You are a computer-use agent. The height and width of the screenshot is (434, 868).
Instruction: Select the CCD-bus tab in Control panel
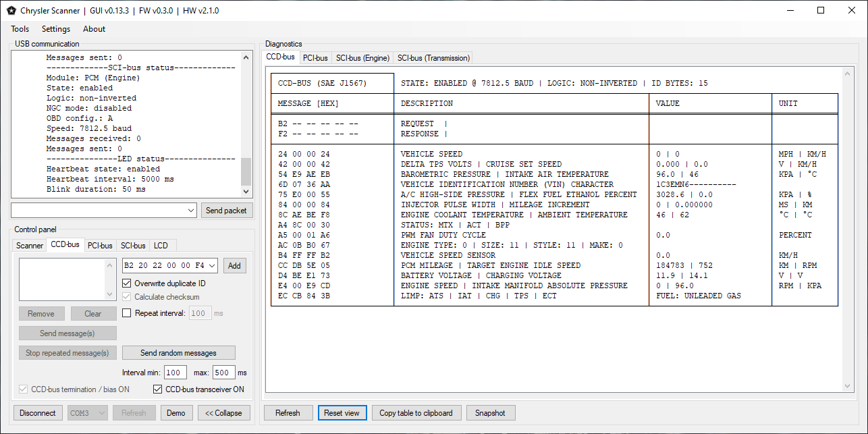pos(65,245)
